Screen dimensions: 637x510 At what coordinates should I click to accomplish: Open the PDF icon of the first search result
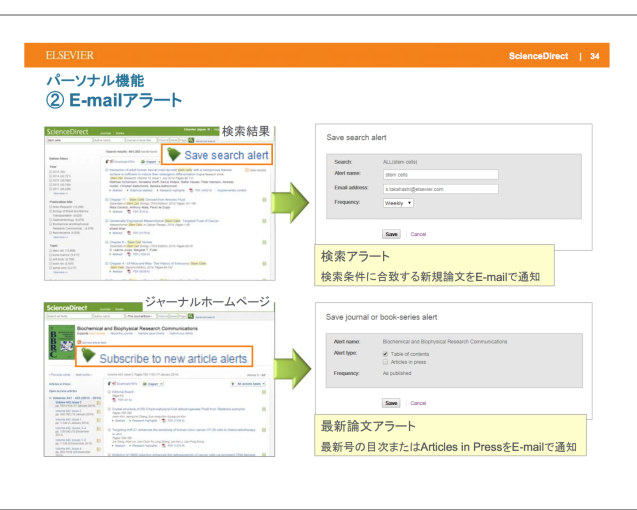[191, 190]
